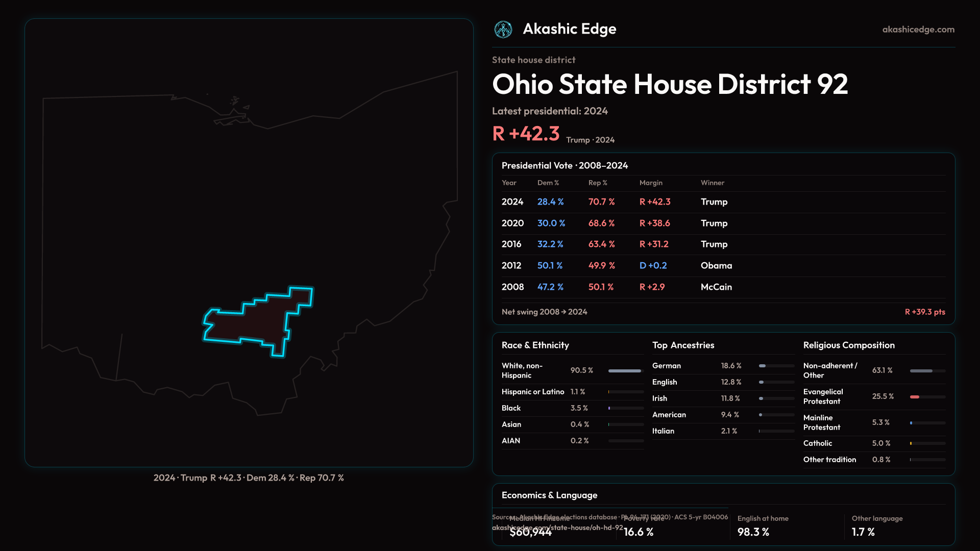Click the Non-adherent / Other bar
This screenshot has height=551, width=980.
point(921,371)
